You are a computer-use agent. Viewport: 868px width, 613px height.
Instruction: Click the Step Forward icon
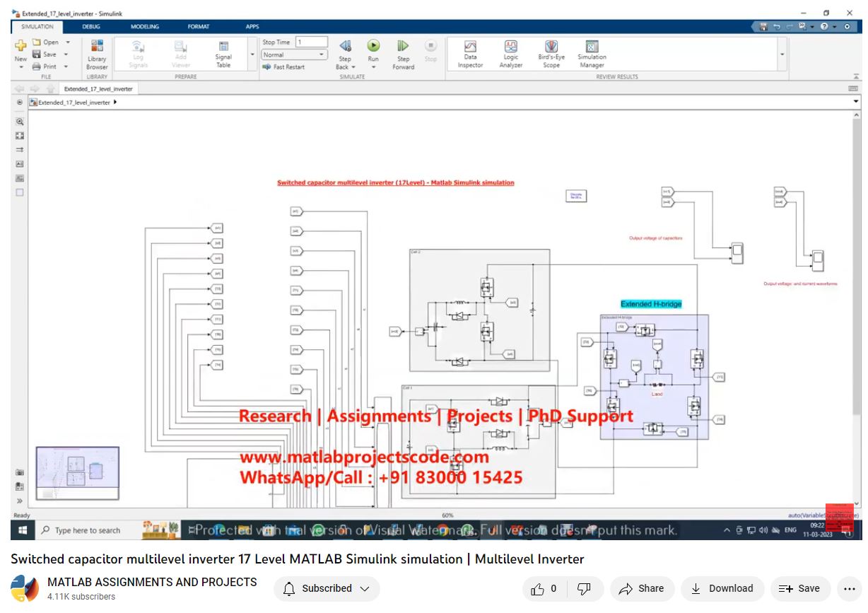pos(403,47)
